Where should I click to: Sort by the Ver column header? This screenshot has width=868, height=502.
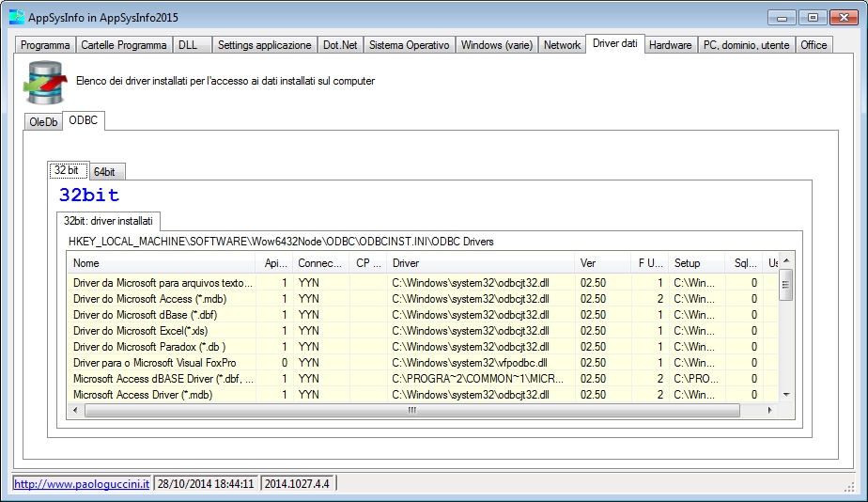(x=603, y=263)
